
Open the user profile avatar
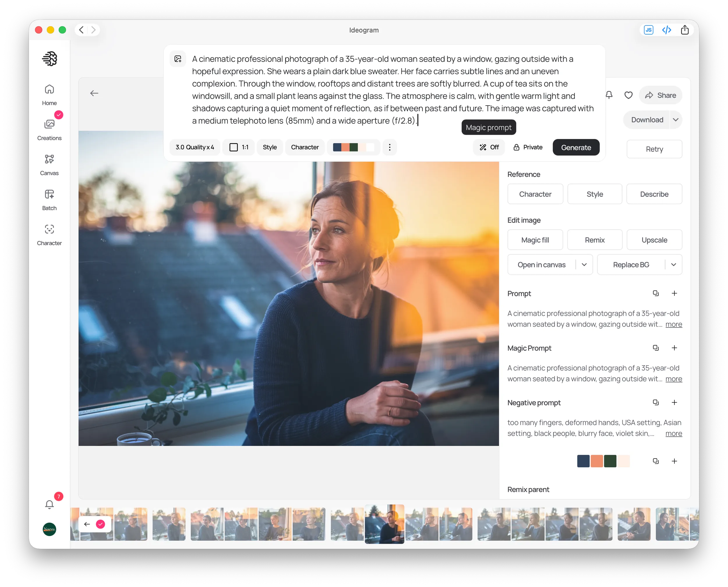point(50,529)
